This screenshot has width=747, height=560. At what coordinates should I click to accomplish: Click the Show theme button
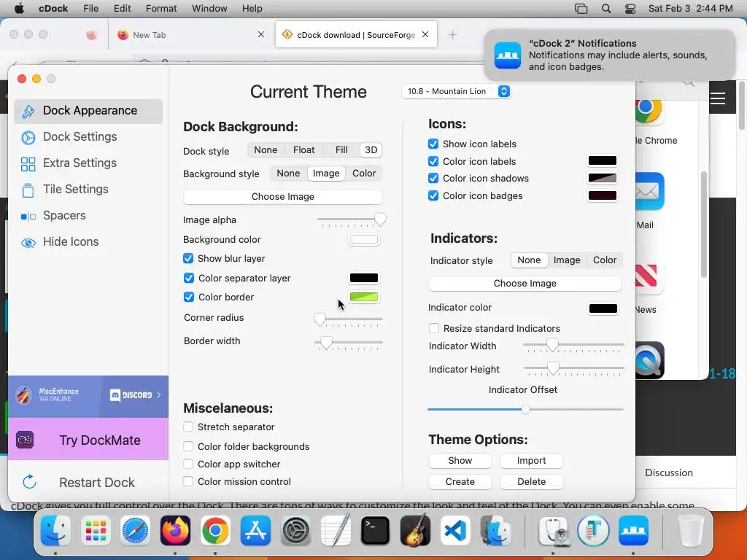click(460, 461)
